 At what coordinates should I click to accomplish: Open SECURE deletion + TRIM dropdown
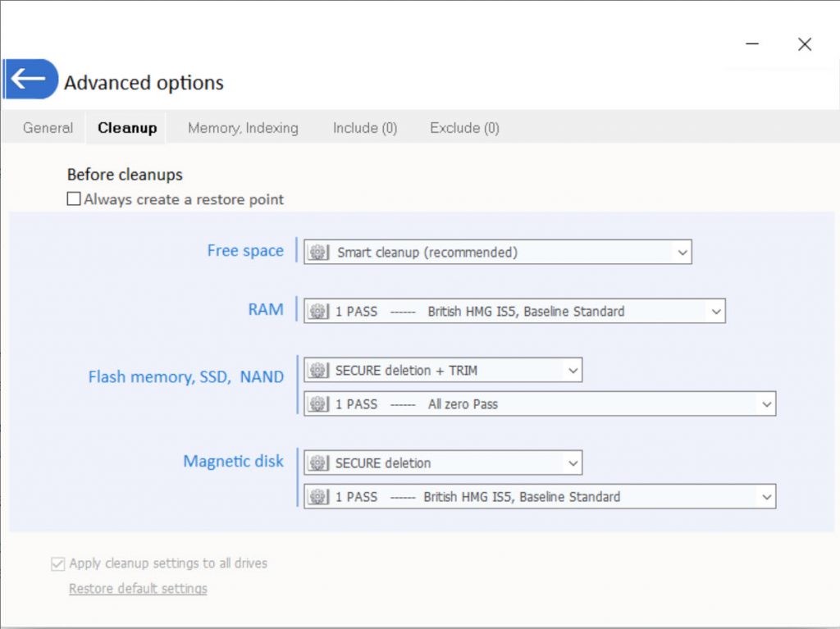[x=443, y=370]
